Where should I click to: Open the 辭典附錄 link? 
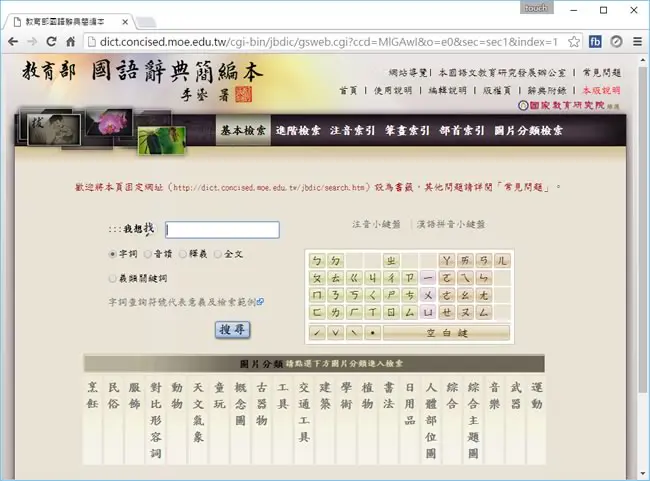click(x=547, y=90)
